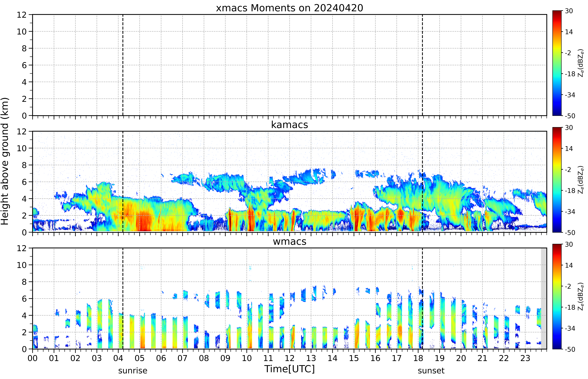This screenshot has width=588, height=379.
Task: Click the "30" value on xmacs colorbar
Action: [x=569, y=11]
